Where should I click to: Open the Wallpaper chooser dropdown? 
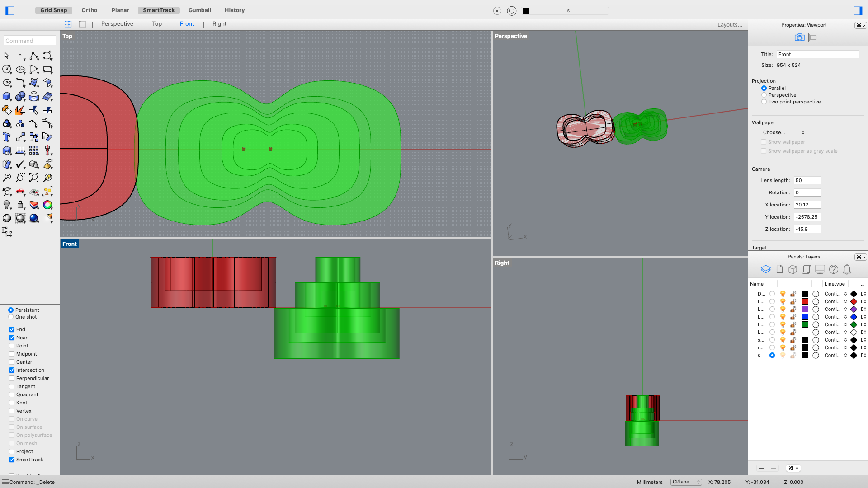point(783,131)
